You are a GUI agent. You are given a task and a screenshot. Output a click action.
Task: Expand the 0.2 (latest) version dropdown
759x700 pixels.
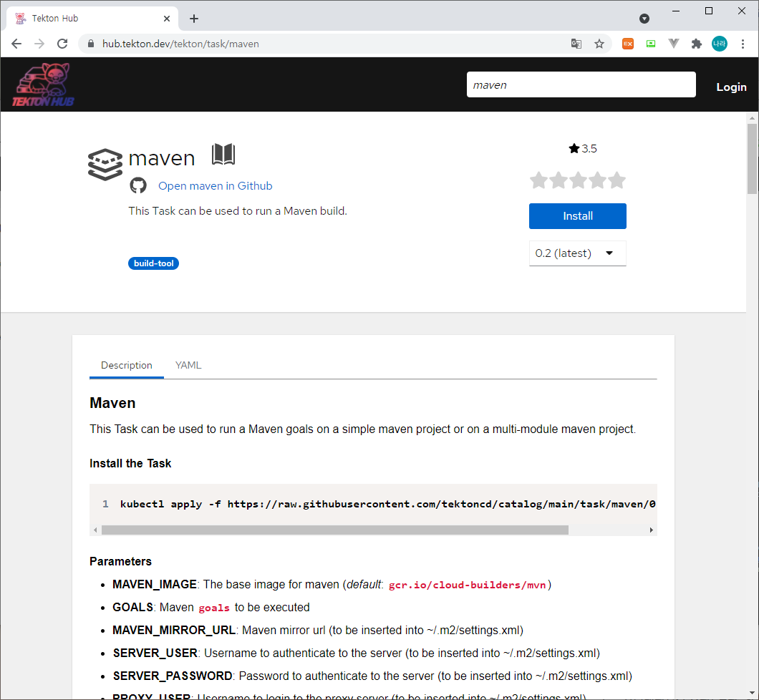(x=577, y=253)
